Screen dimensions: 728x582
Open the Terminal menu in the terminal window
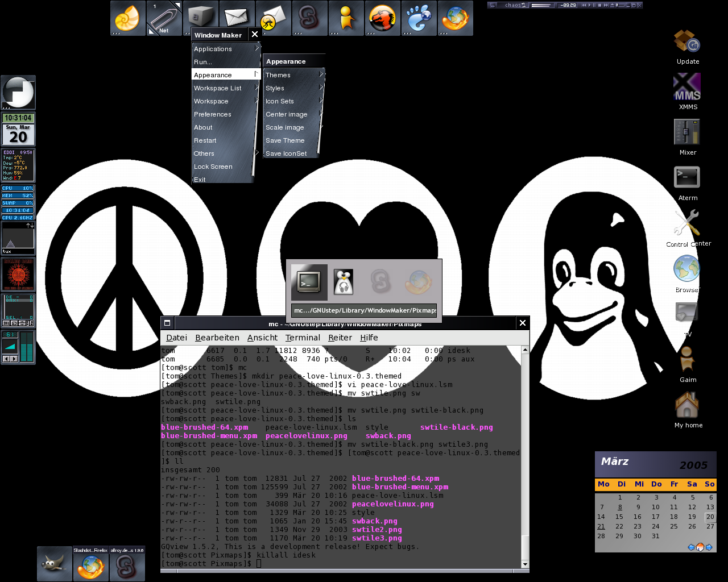(x=302, y=337)
